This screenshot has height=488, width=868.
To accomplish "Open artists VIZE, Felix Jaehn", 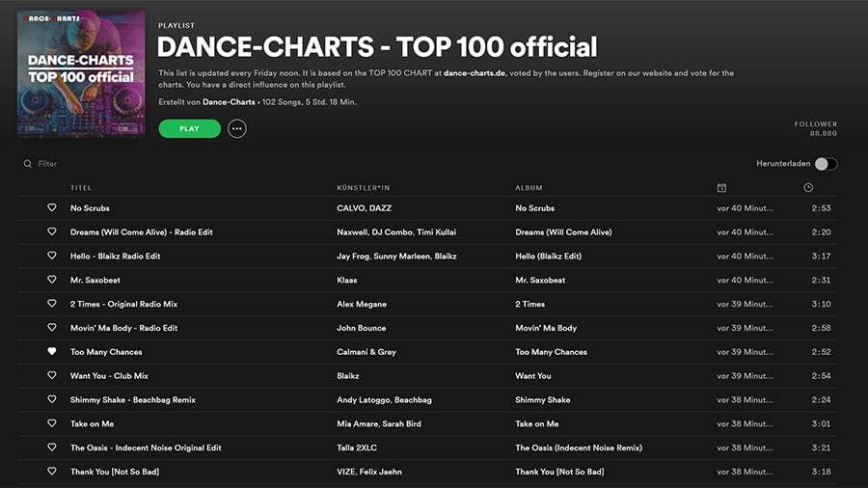I will [369, 472].
